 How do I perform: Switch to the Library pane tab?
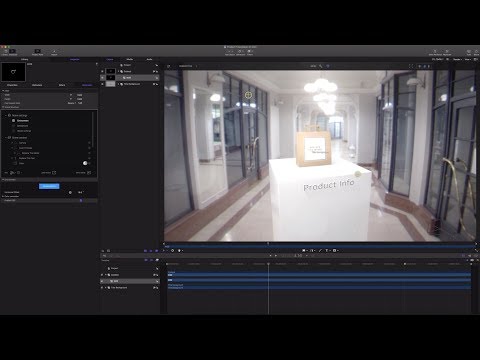25,59
